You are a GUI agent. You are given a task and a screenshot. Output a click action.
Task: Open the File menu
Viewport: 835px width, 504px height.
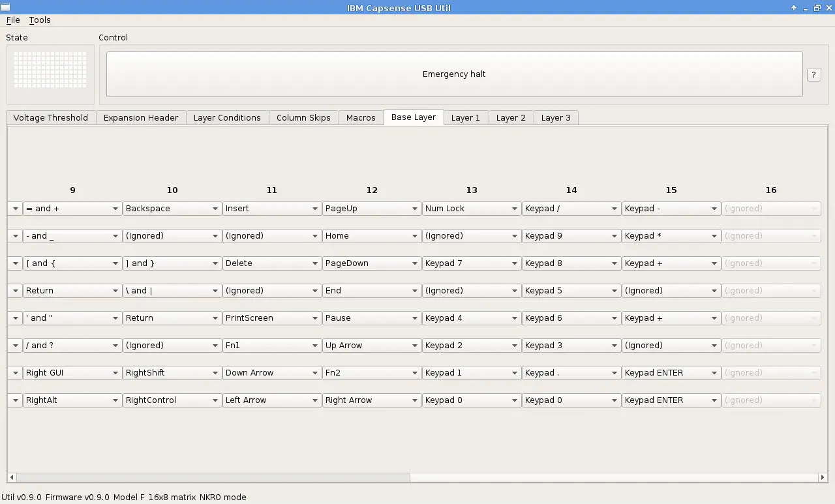point(13,20)
